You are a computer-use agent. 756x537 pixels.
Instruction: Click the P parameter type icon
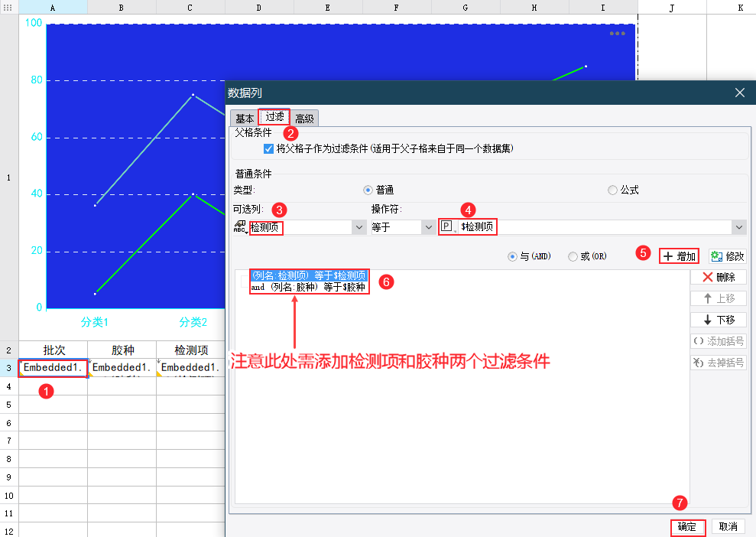(x=446, y=226)
